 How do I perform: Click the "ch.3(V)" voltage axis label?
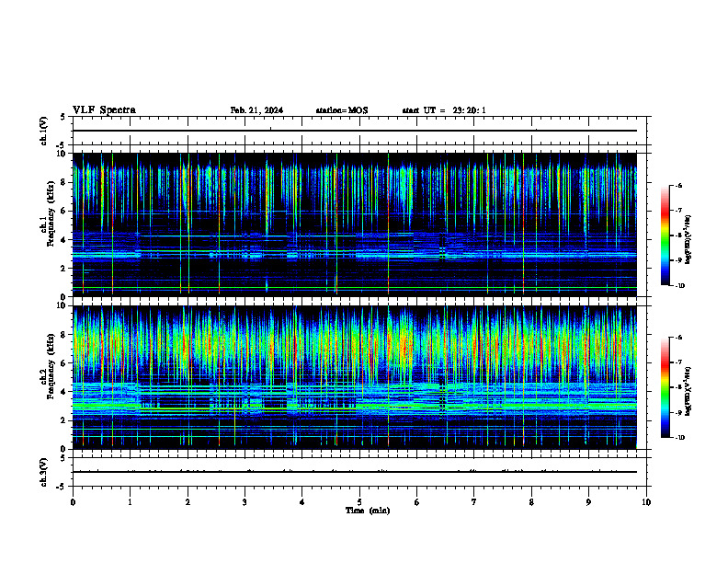click(x=43, y=472)
